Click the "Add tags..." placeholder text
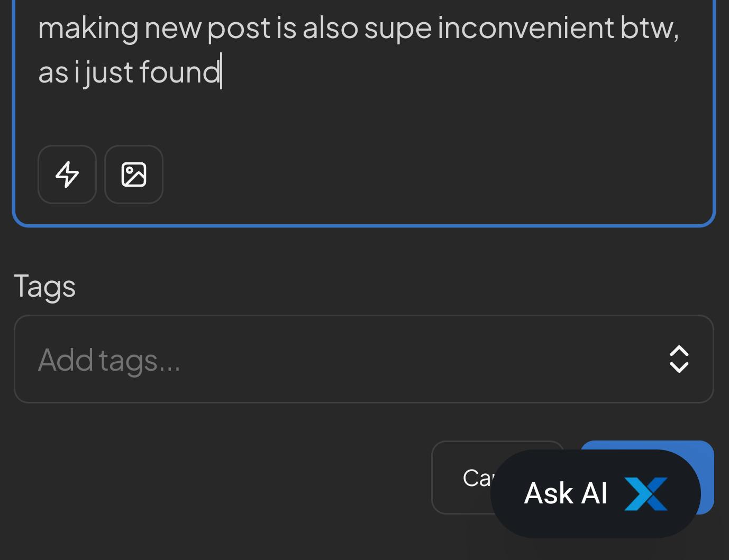This screenshot has height=560, width=729. point(109,360)
